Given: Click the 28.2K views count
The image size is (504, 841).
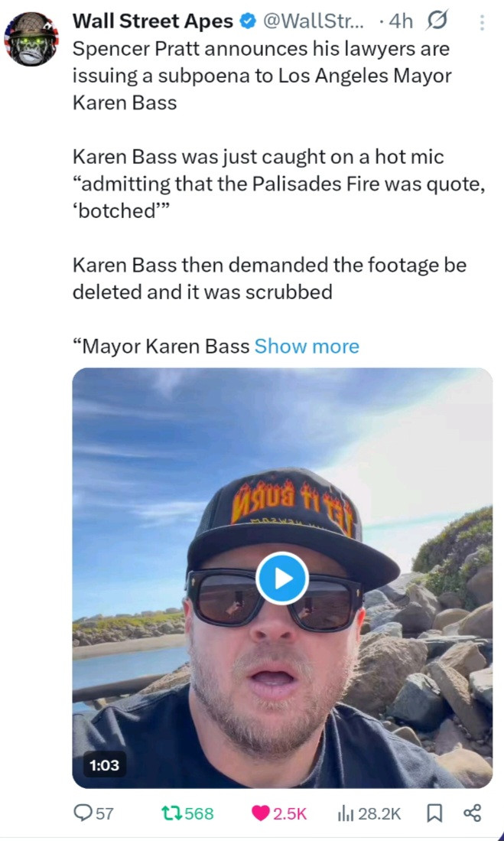Looking at the screenshot, I should point(379,814).
